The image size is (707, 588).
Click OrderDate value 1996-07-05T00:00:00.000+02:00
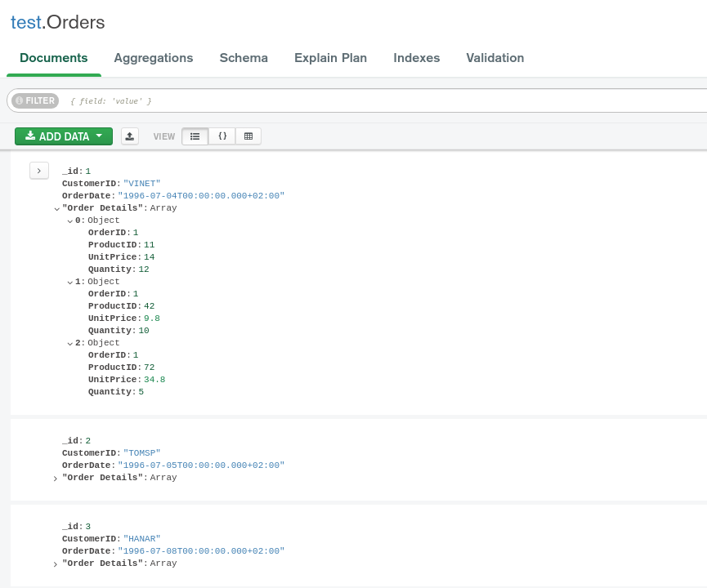pyautogui.click(x=201, y=465)
